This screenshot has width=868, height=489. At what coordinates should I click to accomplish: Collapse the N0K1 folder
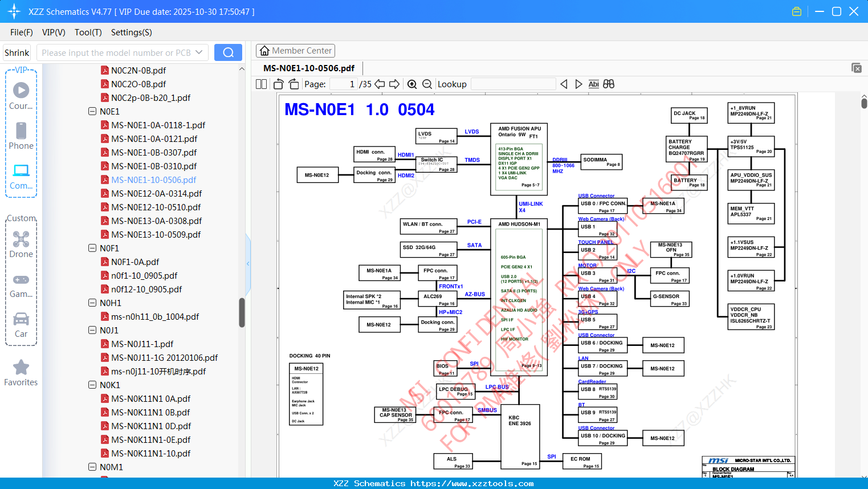click(92, 385)
